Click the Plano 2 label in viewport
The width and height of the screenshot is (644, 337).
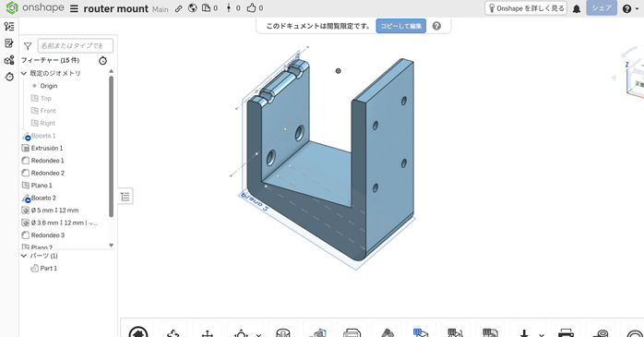click(255, 202)
